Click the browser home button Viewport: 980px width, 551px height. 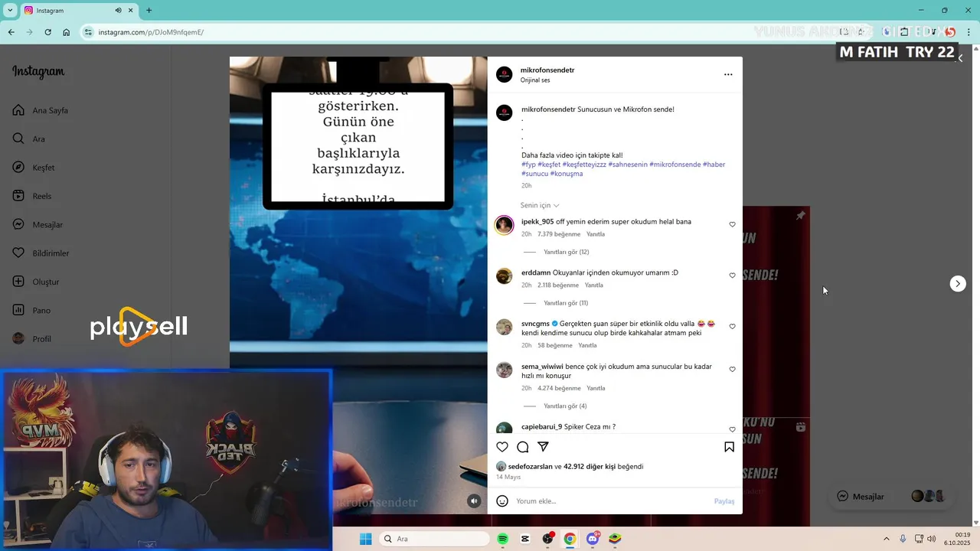click(67, 32)
